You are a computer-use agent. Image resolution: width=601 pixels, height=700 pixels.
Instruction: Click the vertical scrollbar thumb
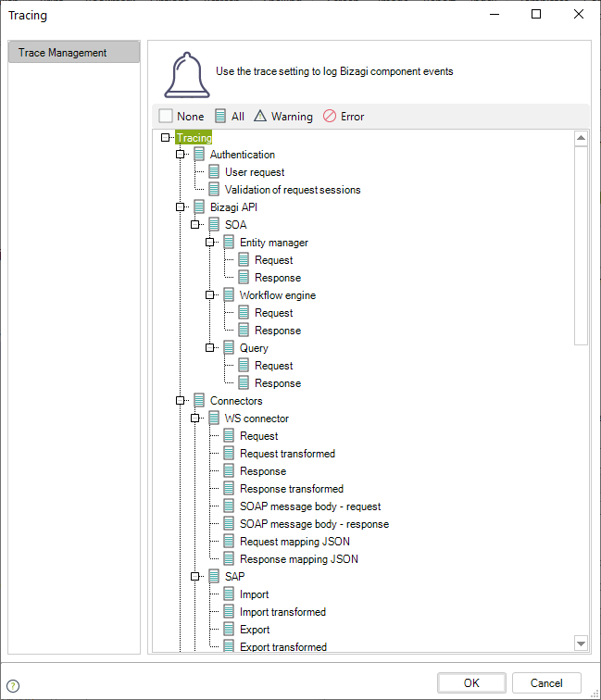[x=581, y=245]
